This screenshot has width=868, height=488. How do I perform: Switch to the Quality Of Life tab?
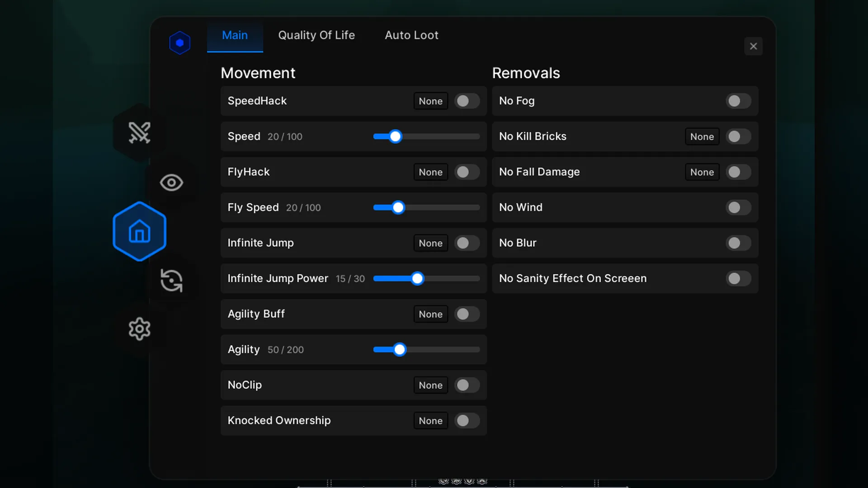click(316, 35)
